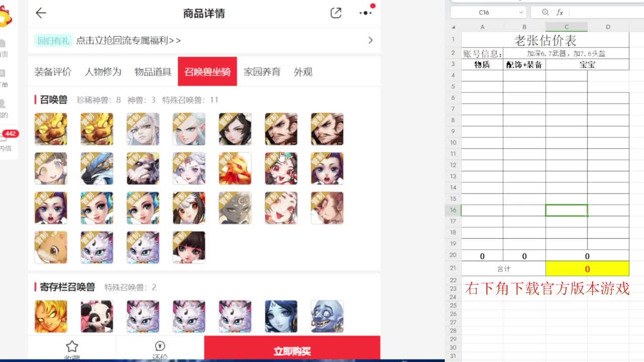Select brown-haired girl pet in second row
644x362 pixels.
point(51,168)
